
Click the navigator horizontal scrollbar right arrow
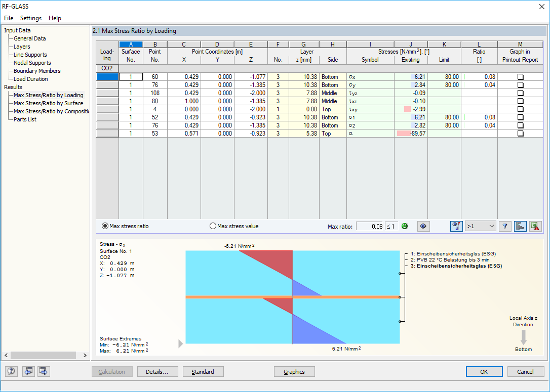pyautogui.click(x=85, y=355)
